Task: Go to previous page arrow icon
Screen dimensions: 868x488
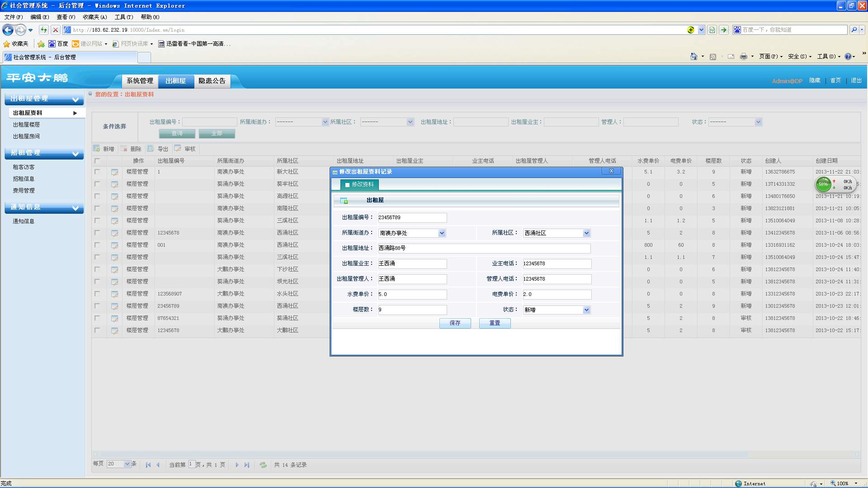Action: (158, 465)
